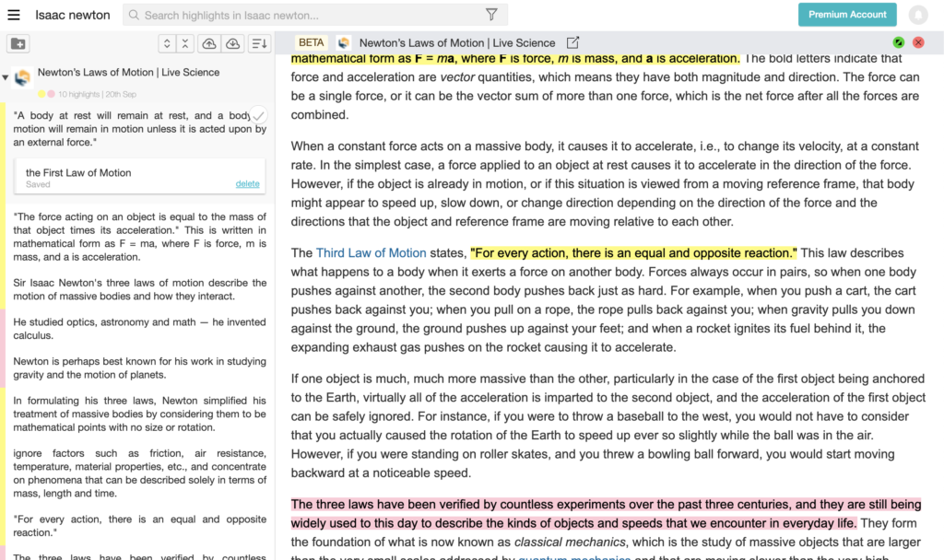944x560 pixels.
Task: Open article in new window icon
Action: pos(572,42)
